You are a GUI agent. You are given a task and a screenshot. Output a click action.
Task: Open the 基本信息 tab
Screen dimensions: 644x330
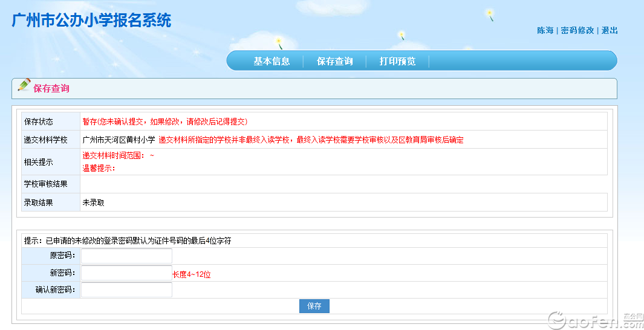click(x=272, y=61)
